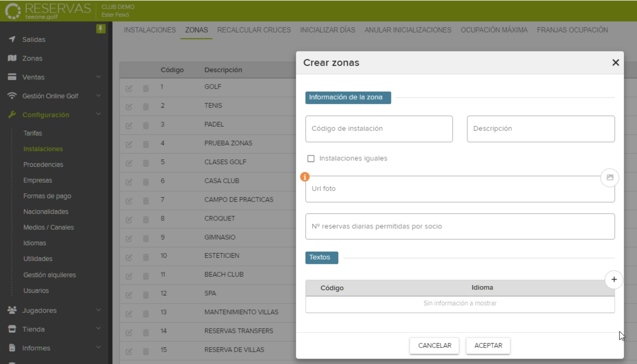Screen dimensions: 637x364
Task: Click the Código de instalación field
Action: pyautogui.click(x=379, y=129)
